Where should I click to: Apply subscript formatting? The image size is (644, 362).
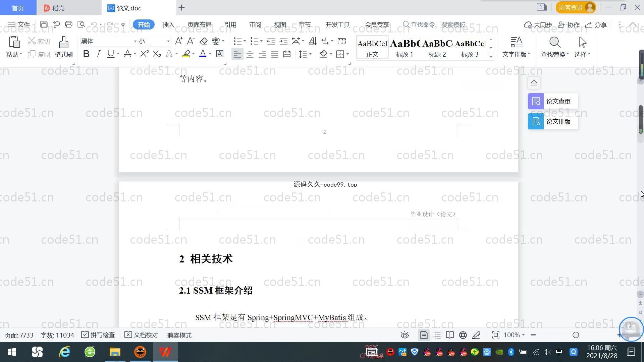click(157, 54)
